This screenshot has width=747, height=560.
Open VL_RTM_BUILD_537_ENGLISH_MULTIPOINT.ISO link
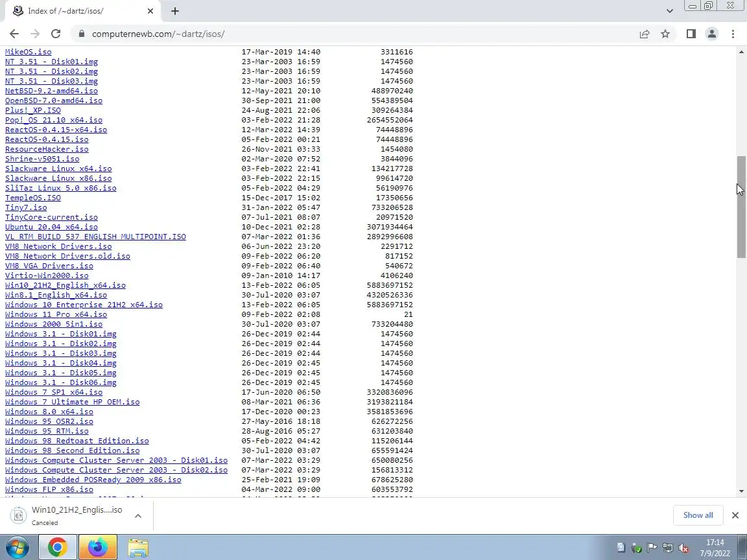pos(95,237)
